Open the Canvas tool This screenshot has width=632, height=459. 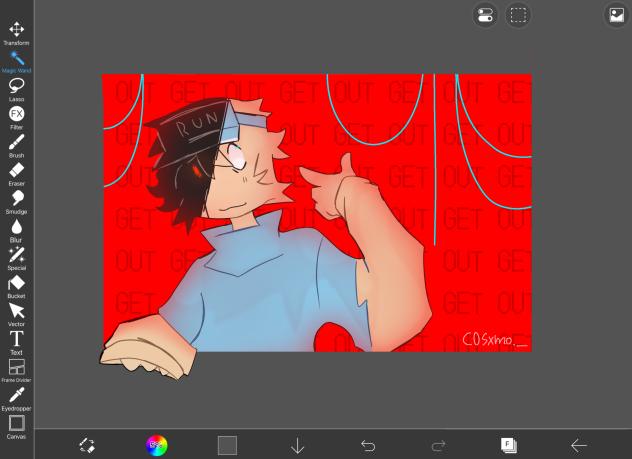(x=17, y=427)
